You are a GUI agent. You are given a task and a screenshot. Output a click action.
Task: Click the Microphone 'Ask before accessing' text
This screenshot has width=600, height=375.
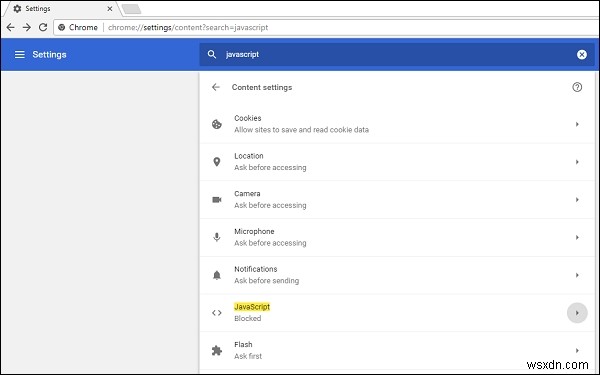(270, 243)
